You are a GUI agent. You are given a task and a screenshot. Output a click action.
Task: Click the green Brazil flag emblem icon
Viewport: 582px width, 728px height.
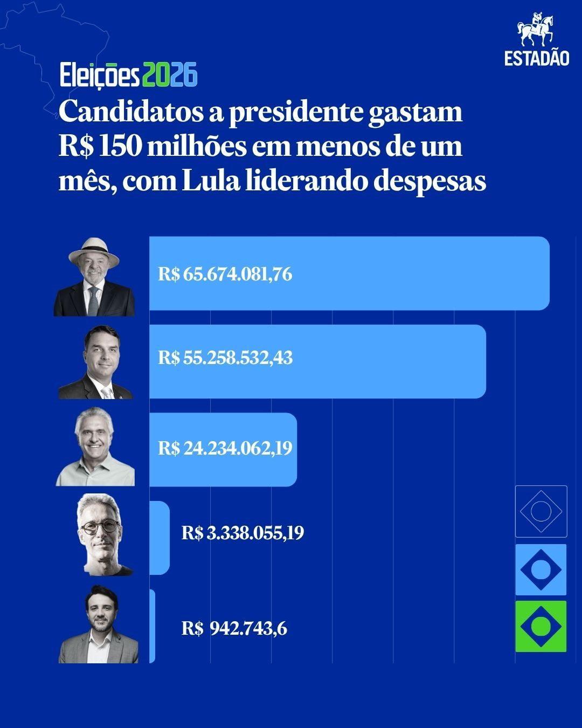[541, 627]
